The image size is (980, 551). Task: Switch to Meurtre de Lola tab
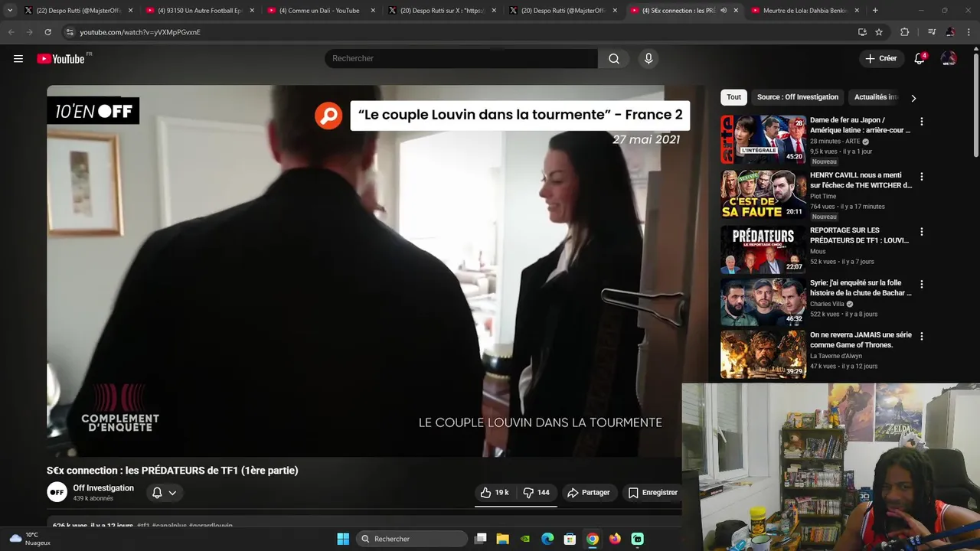click(x=804, y=11)
